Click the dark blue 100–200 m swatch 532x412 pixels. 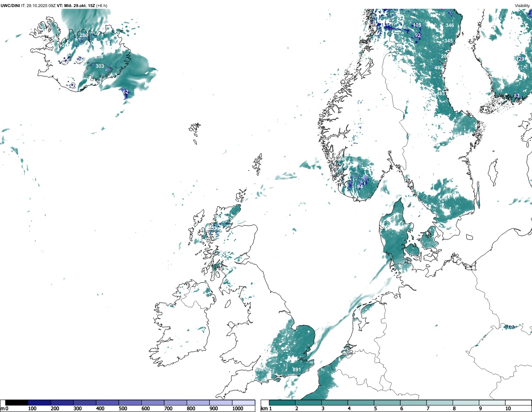coord(39,402)
